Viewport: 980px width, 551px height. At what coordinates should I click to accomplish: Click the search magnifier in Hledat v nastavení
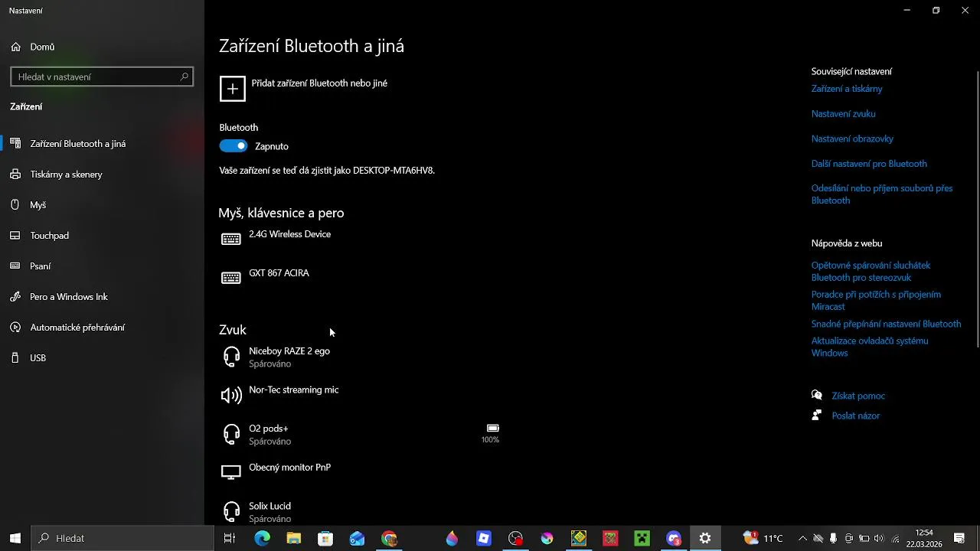[x=184, y=77]
